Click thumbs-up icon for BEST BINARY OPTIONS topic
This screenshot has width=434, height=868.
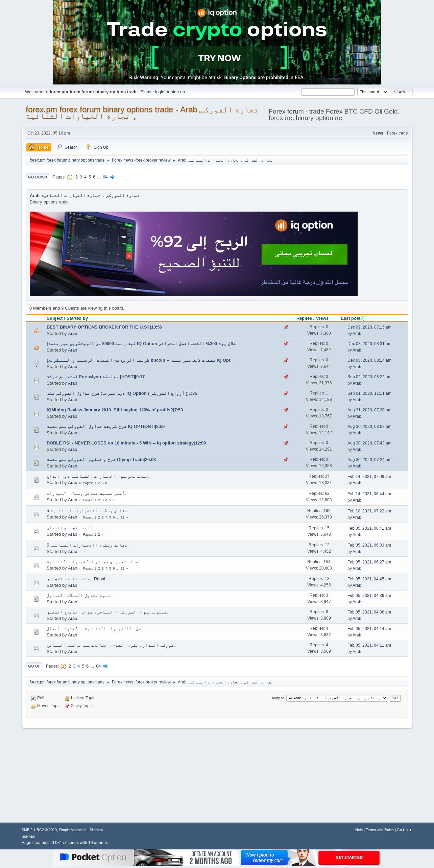click(x=37, y=331)
